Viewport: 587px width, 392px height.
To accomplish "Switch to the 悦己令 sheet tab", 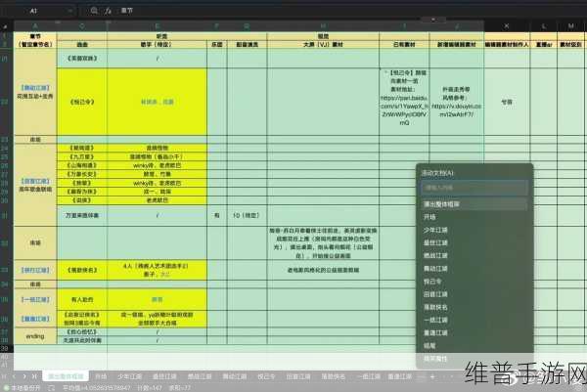I will tap(266, 376).
